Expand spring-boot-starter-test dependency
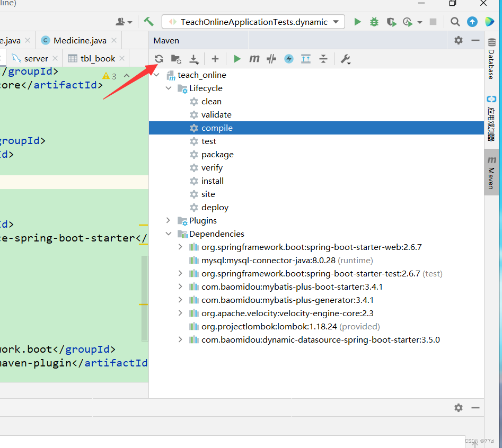Image resolution: width=502 pixels, height=448 pixels. tap(181, 273)
